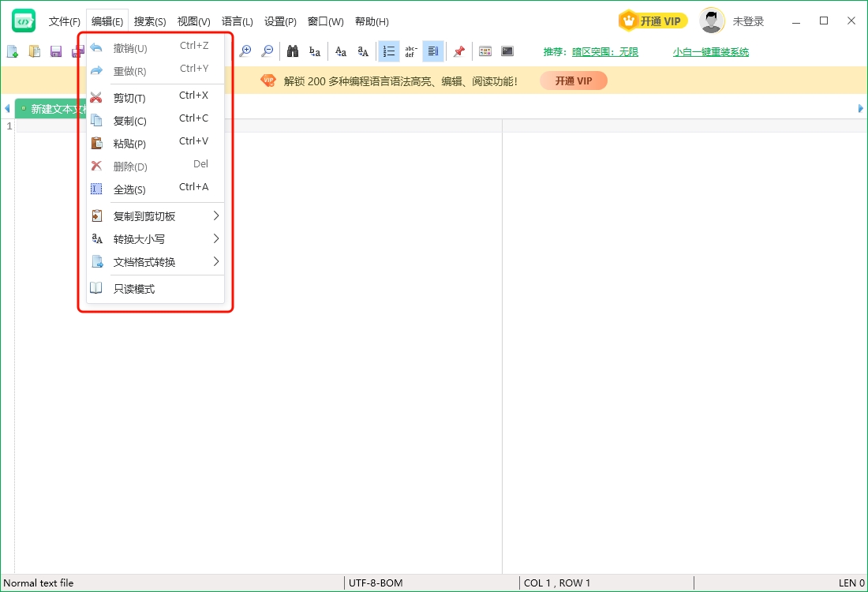Toggle the abc-def word wrap button
The image size is (868, 592).
click(410, 51)
